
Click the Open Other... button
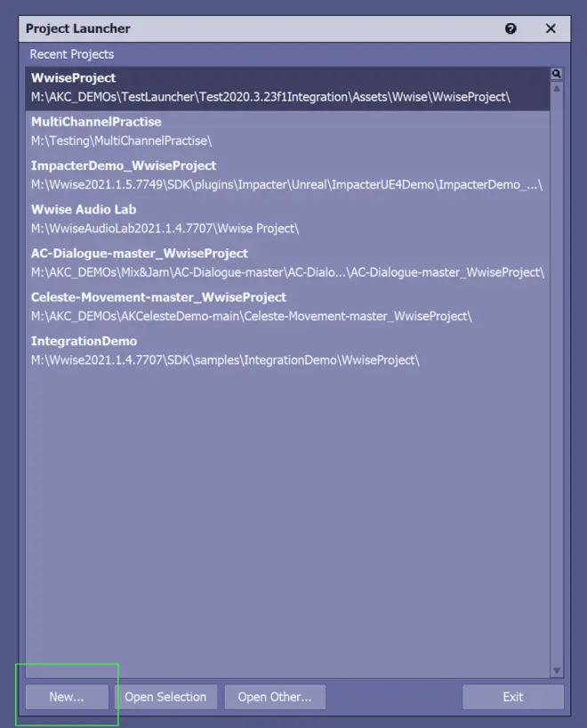coord(275,697)
